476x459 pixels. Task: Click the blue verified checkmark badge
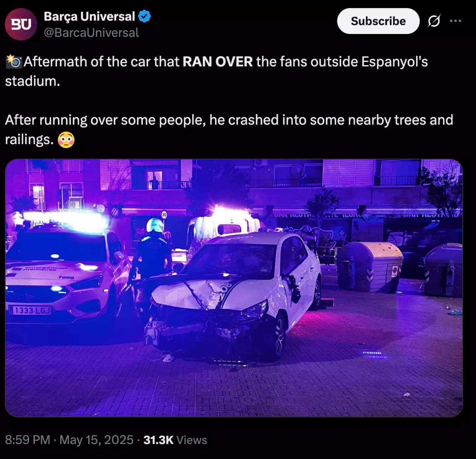(x=144, y=16)
